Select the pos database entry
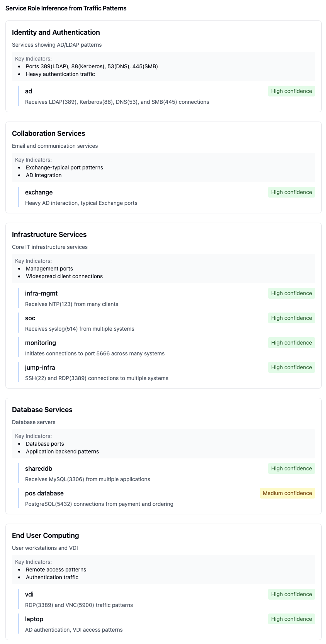 (x=44, y=493)
